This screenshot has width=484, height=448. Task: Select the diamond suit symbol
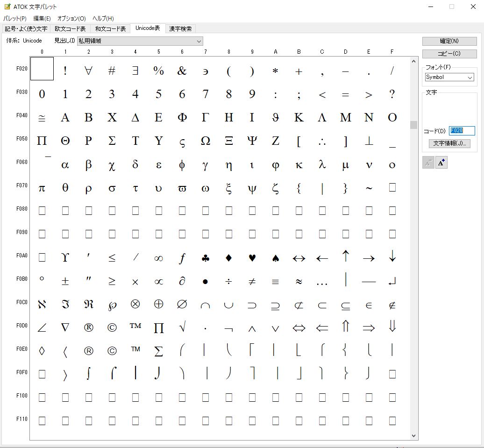coord(229,258)
